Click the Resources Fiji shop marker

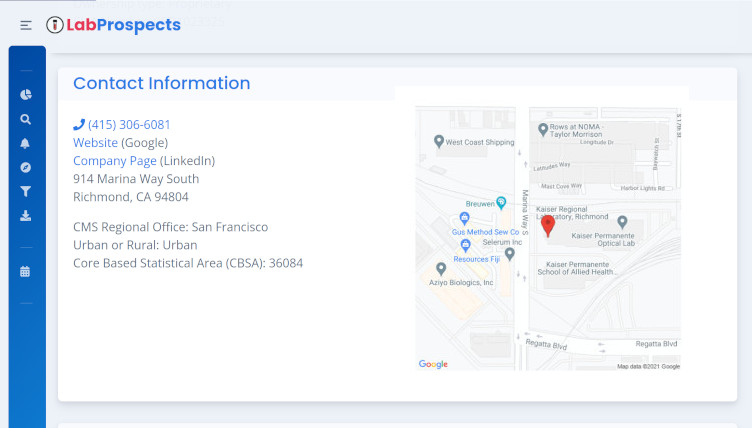click(x=465, y=246)
